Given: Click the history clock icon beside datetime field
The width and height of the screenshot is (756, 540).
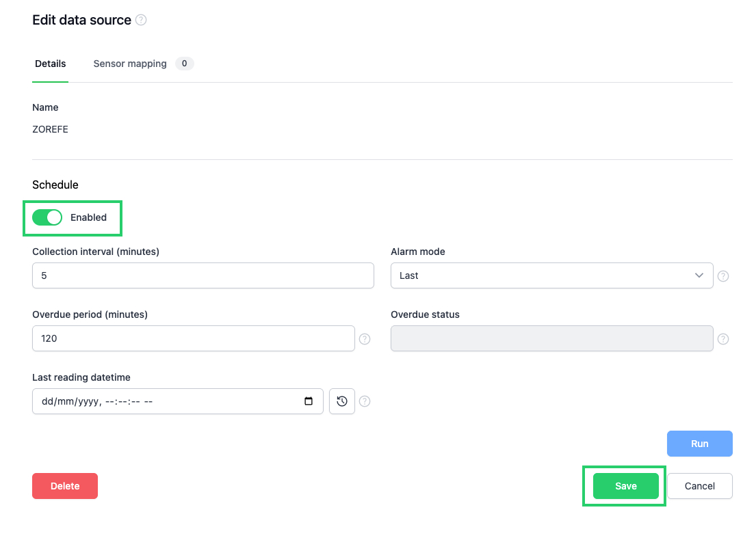Looking at the screenshot, I should pyautogui.click(x=341, y=401).
